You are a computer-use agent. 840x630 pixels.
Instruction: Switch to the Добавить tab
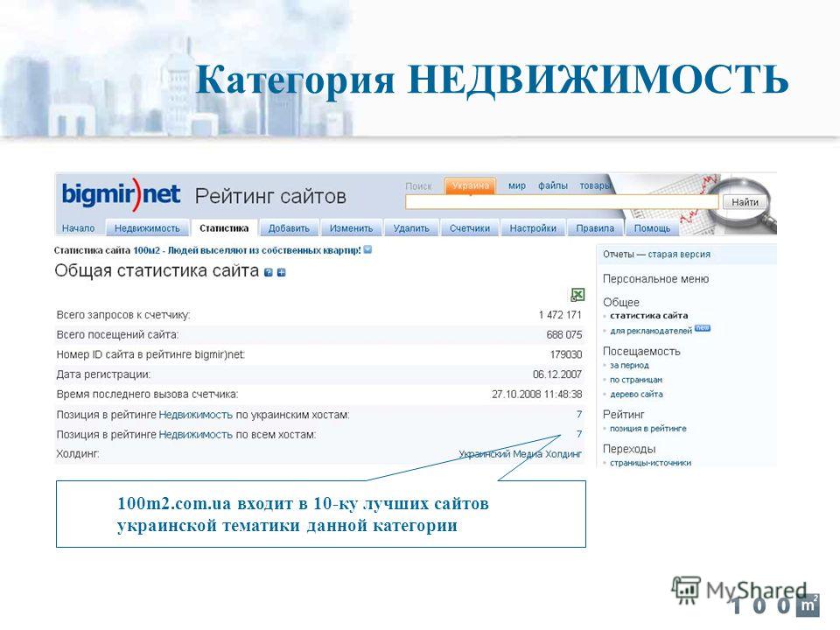pyautogui.click(x=289, y=228)
